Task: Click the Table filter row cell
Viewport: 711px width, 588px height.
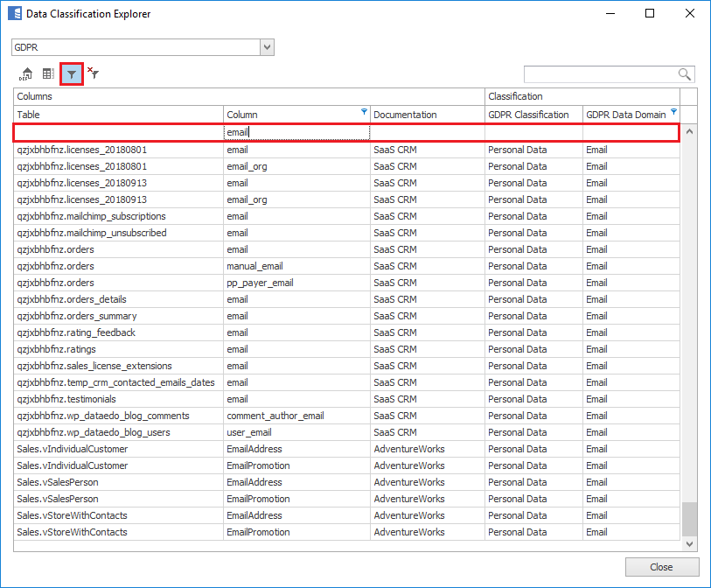Action: point(118,132)
